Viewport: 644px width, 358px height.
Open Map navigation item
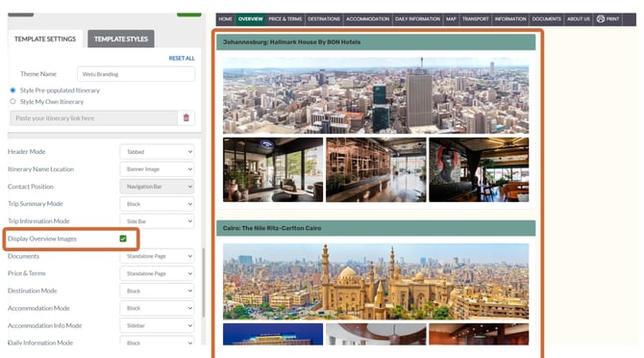[451, 19]
